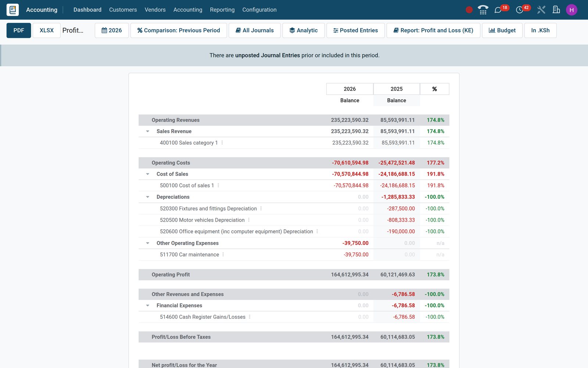
Task: Open the developer tools wrench icon
Action: click(x=541, y=10)
